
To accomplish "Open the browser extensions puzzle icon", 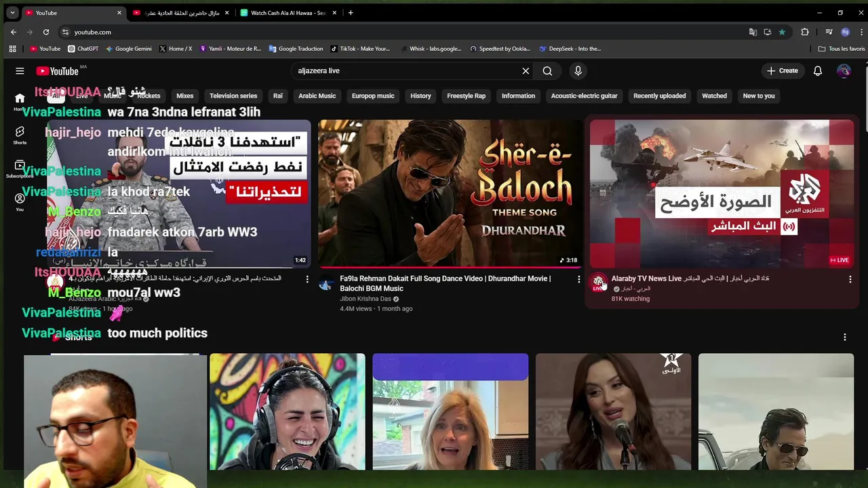I will 805,32.
